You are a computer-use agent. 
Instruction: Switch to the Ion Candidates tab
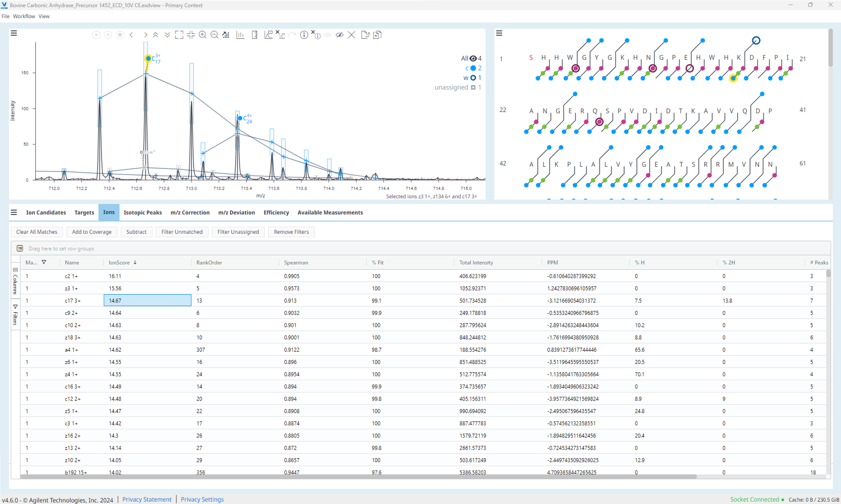click(x=46, y=212)
